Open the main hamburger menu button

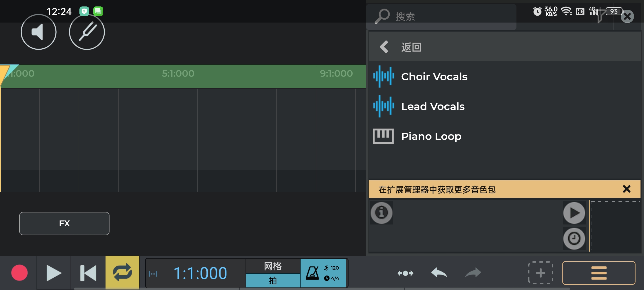599,273
